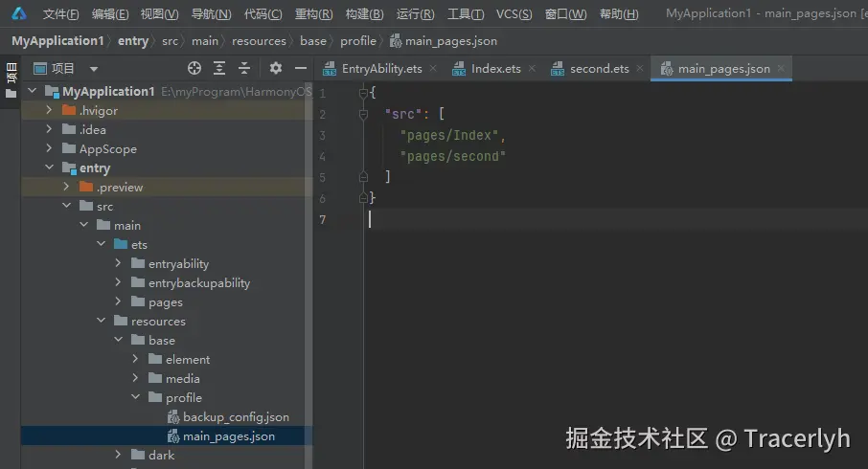This screenshot has width=868, height=469.
Task: Close the second.ets tab
Action: 640,68
